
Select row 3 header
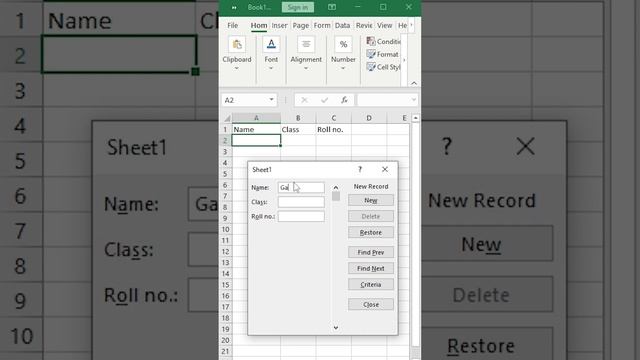(225, 152)
